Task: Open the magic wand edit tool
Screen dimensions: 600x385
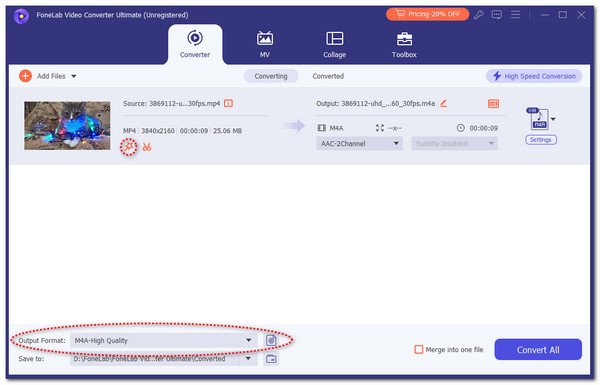Action: pos(129,147)
